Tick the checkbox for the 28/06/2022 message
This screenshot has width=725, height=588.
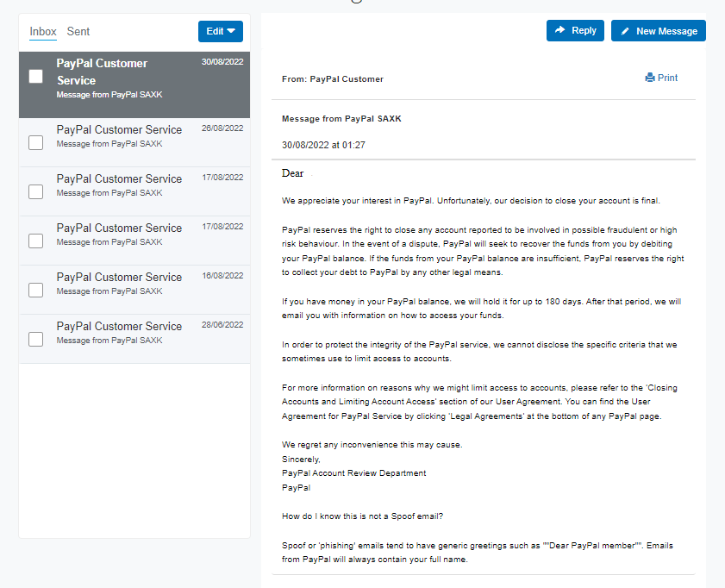coord(35,340)
